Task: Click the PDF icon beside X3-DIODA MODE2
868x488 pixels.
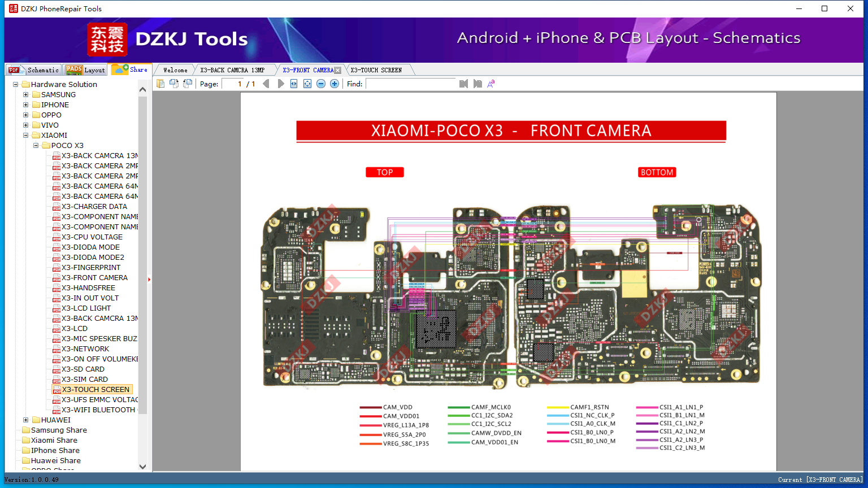Action: click(x=57, y=258)
